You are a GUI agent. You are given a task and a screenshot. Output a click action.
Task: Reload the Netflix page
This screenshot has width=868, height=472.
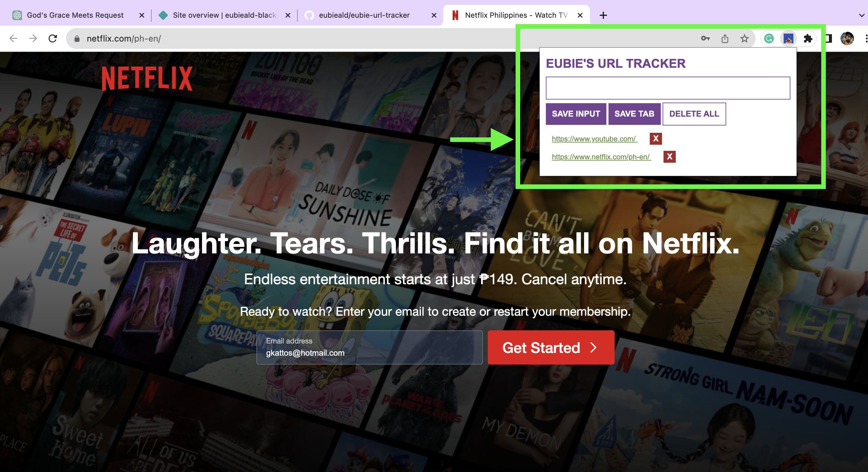pos(53,38)
